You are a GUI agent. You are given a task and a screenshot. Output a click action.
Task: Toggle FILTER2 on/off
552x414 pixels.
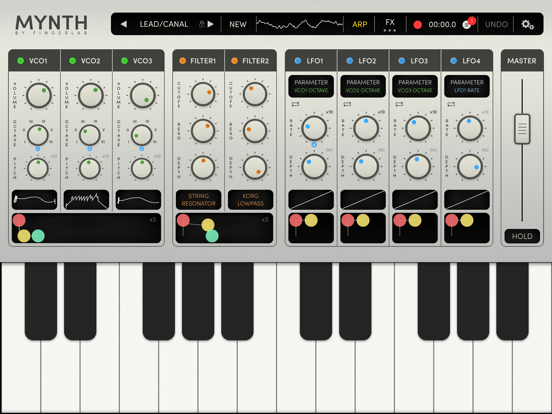[x=234, y=61]
